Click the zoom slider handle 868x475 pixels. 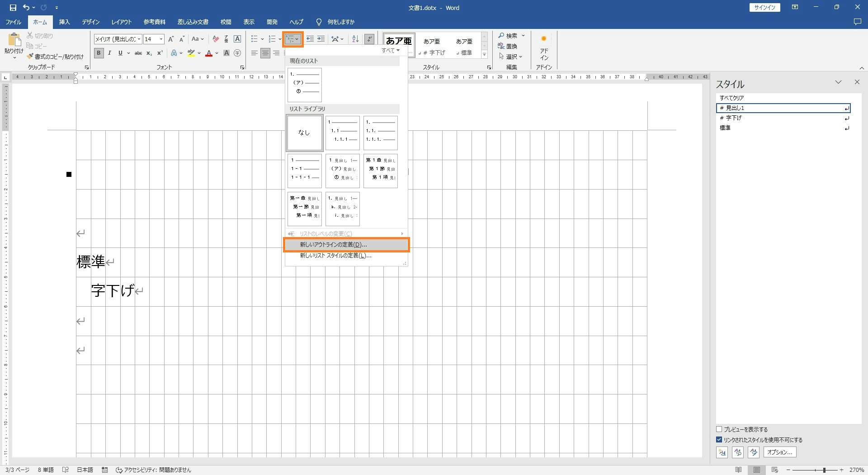tap(824, 470)
